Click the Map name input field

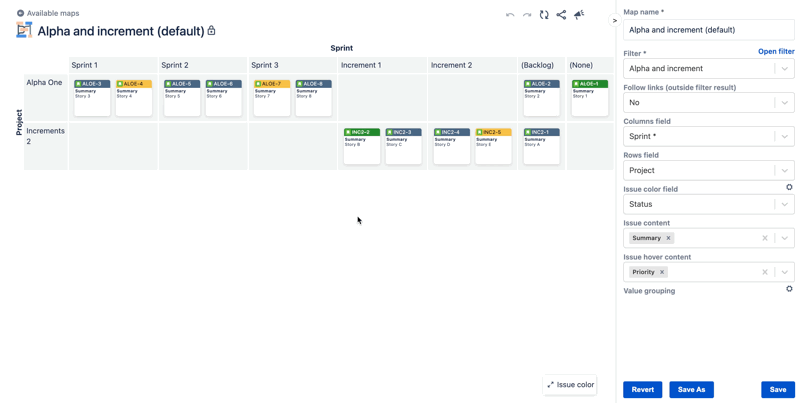click(x=709, y=30)
